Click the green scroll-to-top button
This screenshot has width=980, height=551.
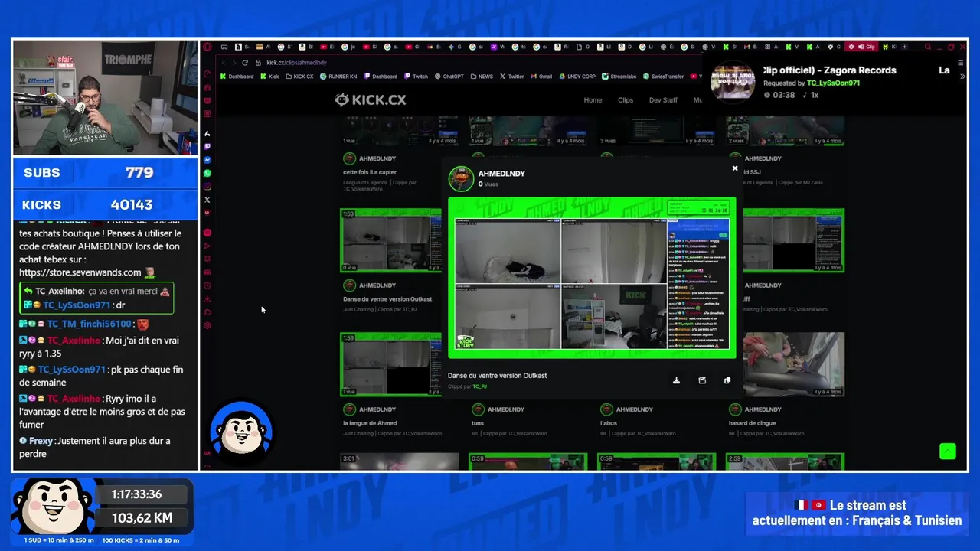tap(948, 452)
